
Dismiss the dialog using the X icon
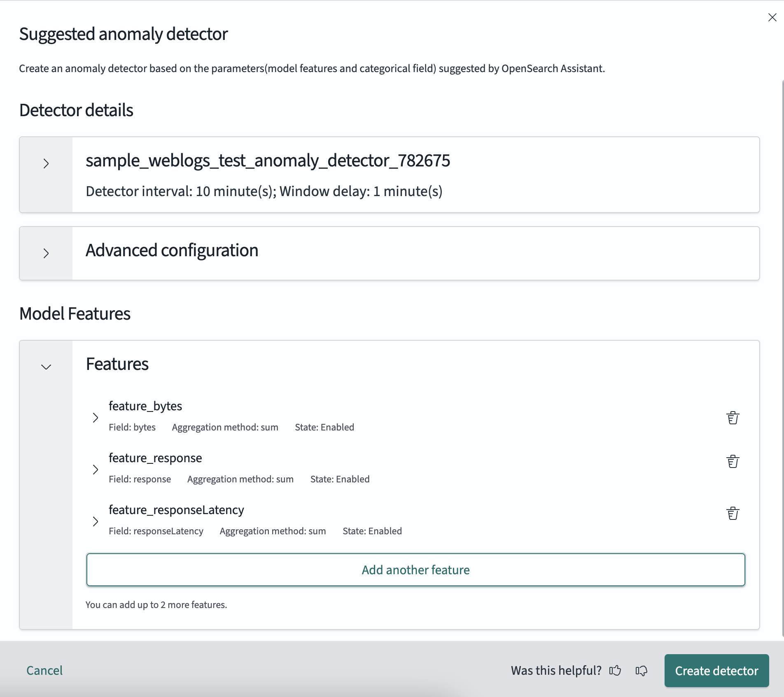pyautogui.click(x=772, y=17)
